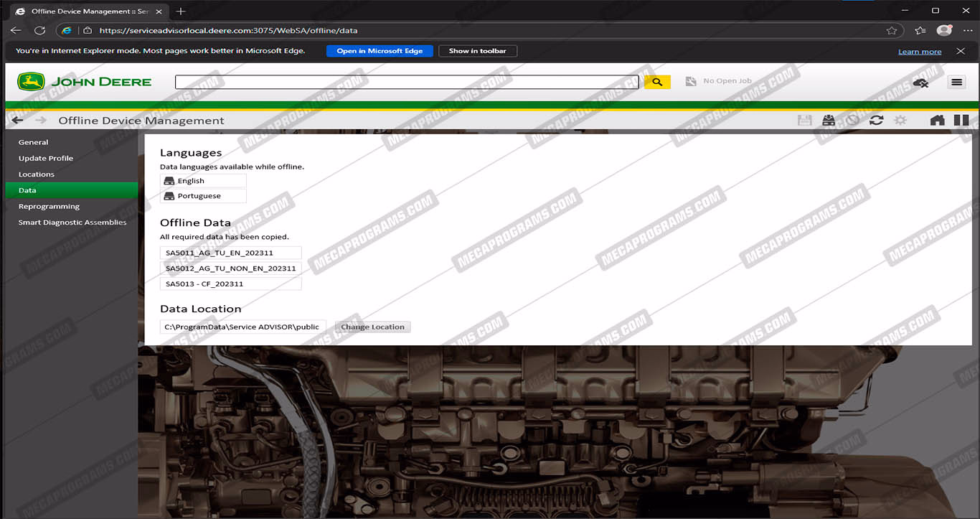Click the refresh arrows icon
Viewport: 980px width, 519px height.
point(876,121)
